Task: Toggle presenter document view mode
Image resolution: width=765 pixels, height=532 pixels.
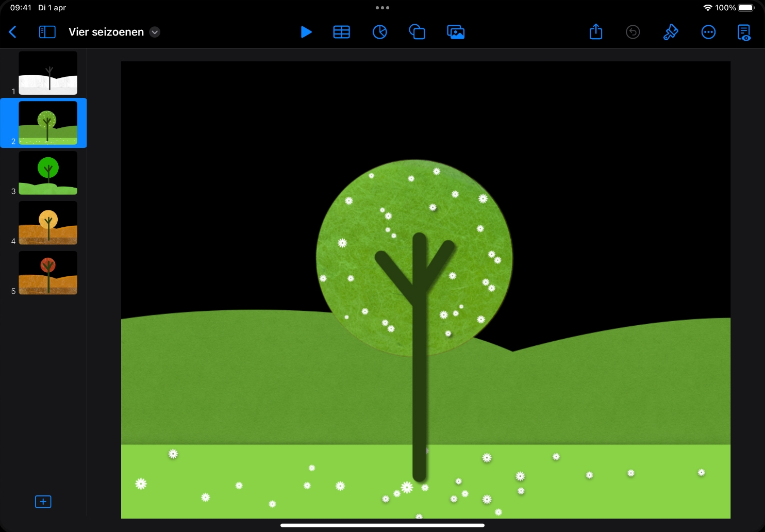Action: [x=744, y=32]
